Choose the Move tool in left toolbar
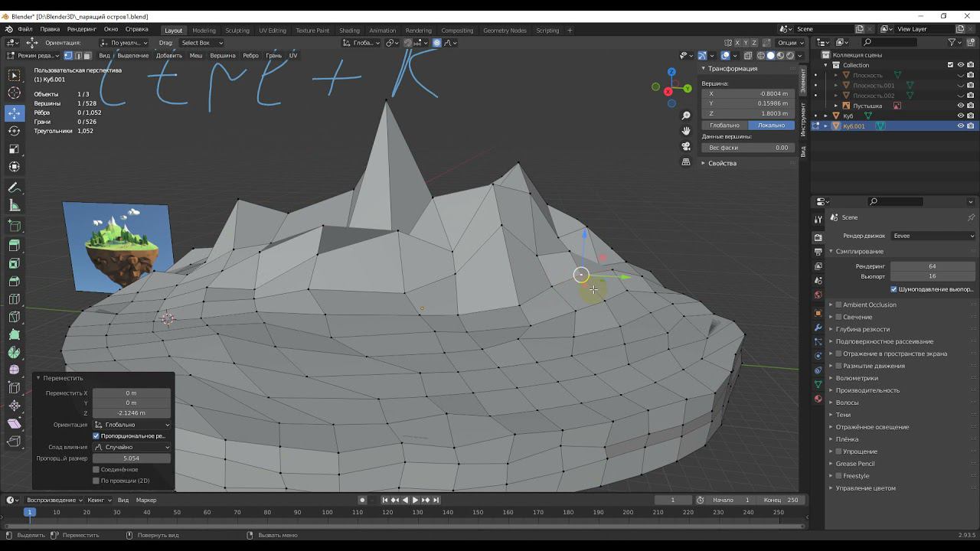This screenshot has height=551, width=980. coord(15,113)
